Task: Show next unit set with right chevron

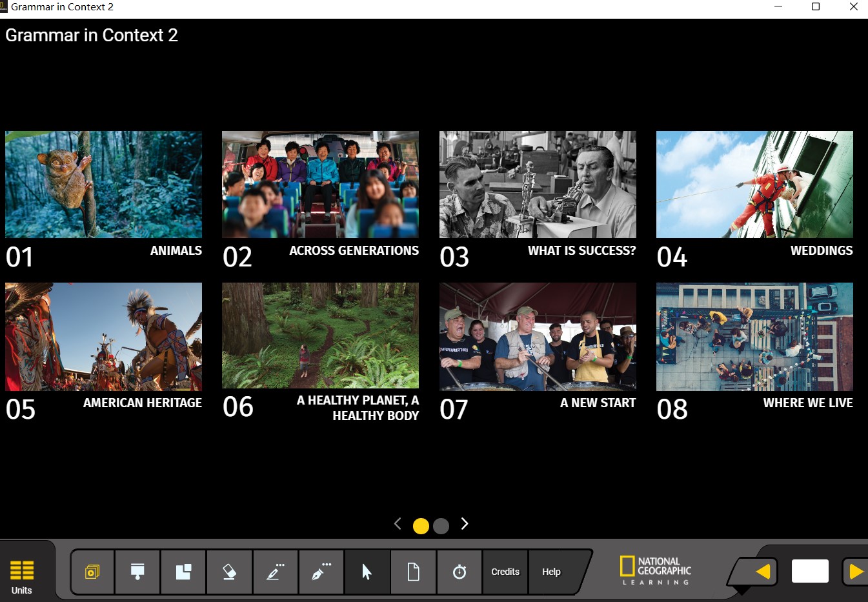Action: pos(464,524)
